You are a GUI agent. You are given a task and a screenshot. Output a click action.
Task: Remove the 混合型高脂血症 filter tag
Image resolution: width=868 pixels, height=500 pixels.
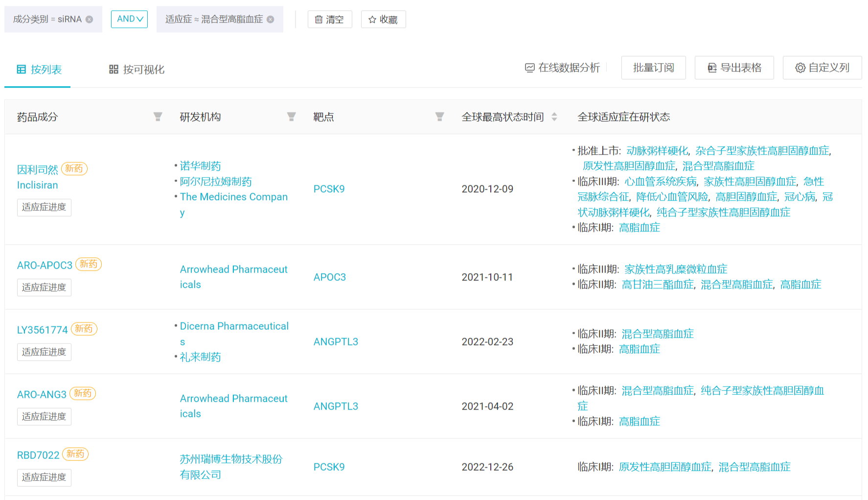click(x=271, y=20)
